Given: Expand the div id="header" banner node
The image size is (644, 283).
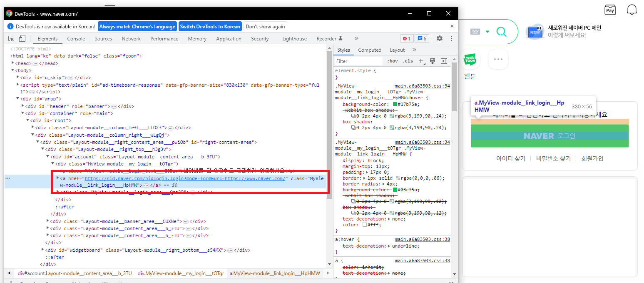Looking at the screenshot, I should point(23,106).
